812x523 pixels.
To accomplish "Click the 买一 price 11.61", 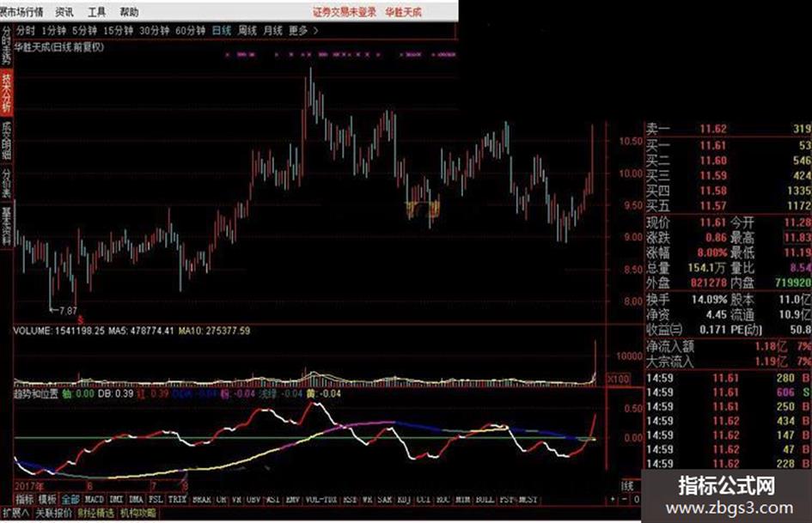I will pos(713,145).
